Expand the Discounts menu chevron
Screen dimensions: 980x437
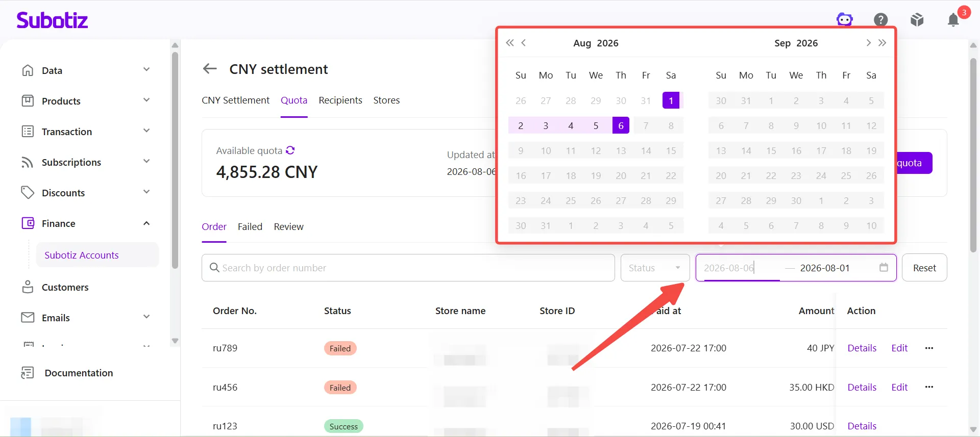(146, 192)
